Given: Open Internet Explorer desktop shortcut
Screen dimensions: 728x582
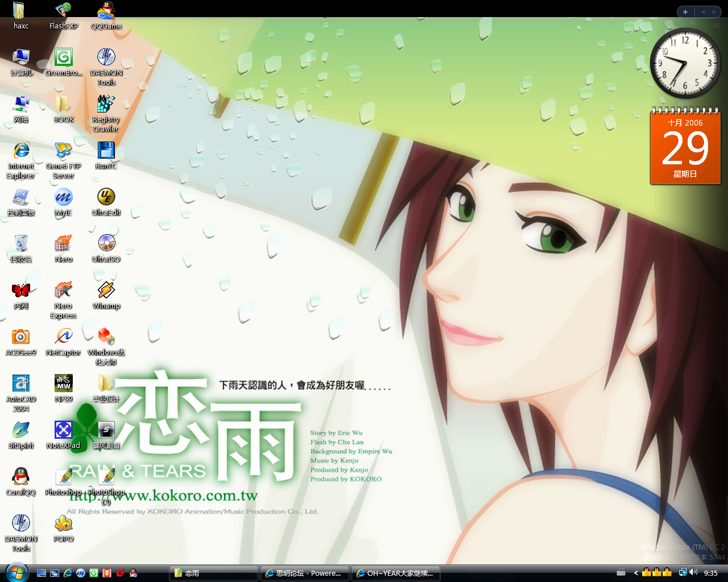Looking at the screenshot, I should [21, 160].
